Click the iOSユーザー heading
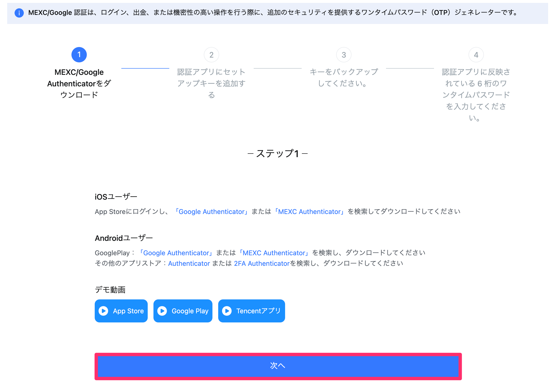551x392 pixels. click(x=116, y=197)
